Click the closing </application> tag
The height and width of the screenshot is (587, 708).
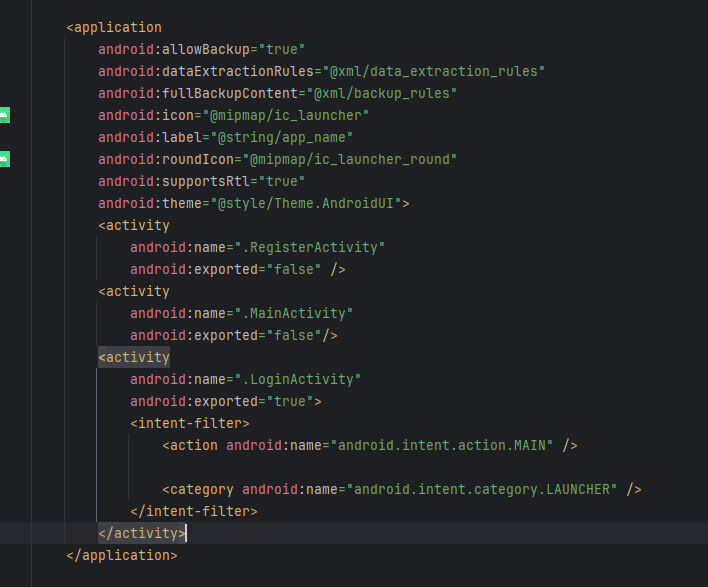tap(122, 555)
